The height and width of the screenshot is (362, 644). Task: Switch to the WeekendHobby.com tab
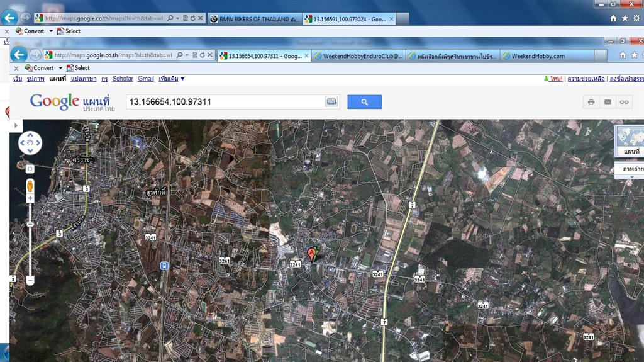(538, 56)
